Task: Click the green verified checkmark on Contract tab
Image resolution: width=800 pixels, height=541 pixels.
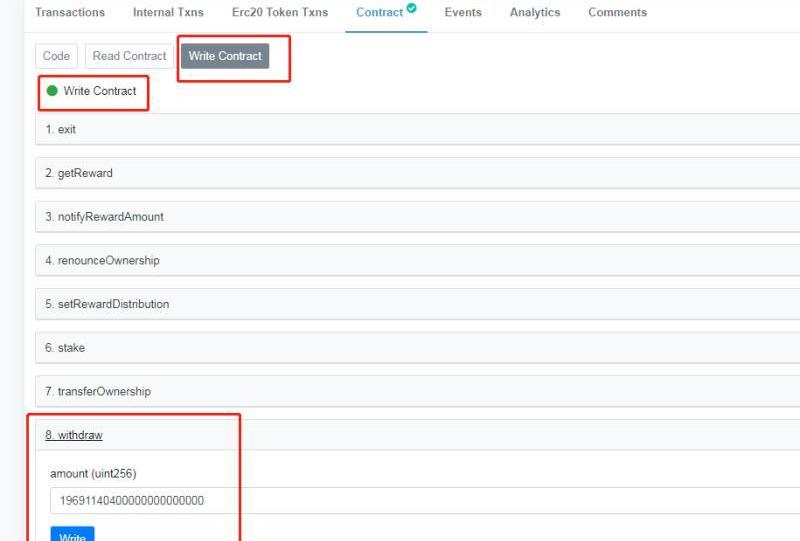Action: coord(412,9)
